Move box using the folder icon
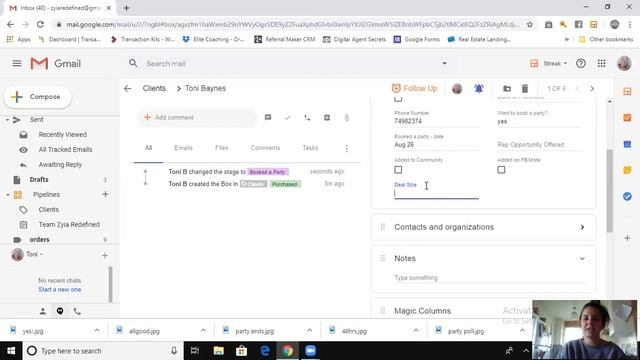640x360 pixels. 507,88
